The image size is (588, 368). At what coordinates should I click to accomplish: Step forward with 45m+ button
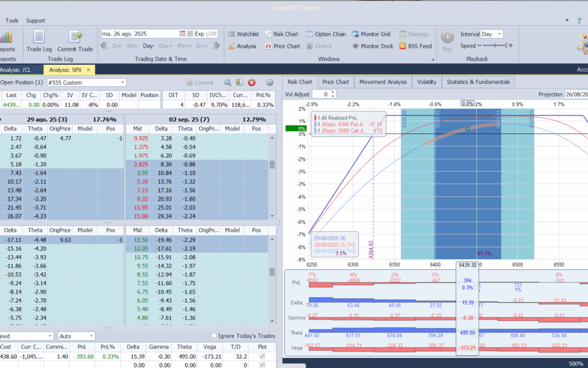tap(184, 46)
